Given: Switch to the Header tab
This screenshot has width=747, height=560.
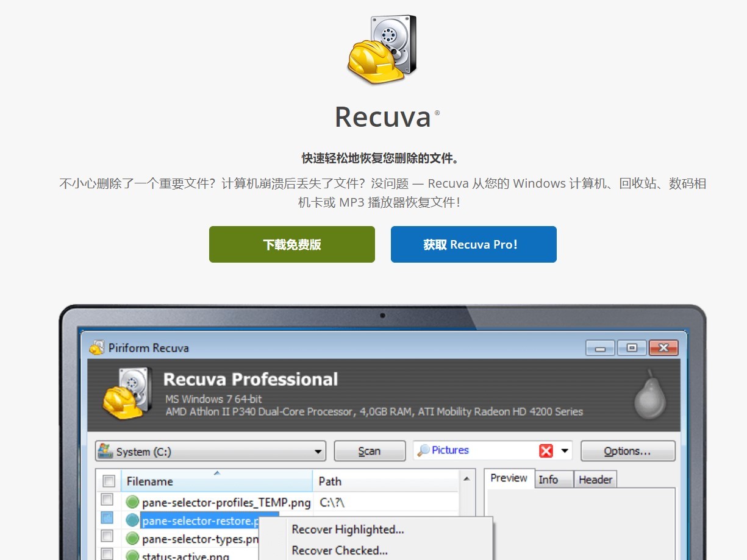Looking at the screenshot, I should [595, 480].
